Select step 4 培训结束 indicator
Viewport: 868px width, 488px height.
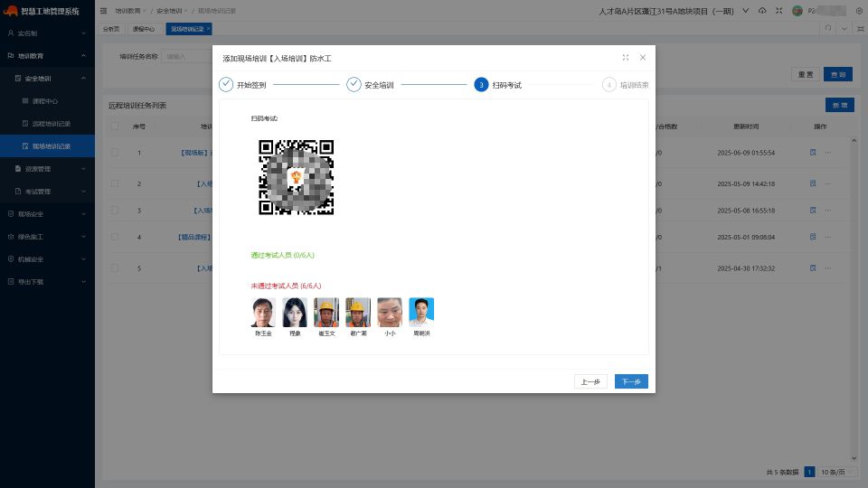(609, 85)
